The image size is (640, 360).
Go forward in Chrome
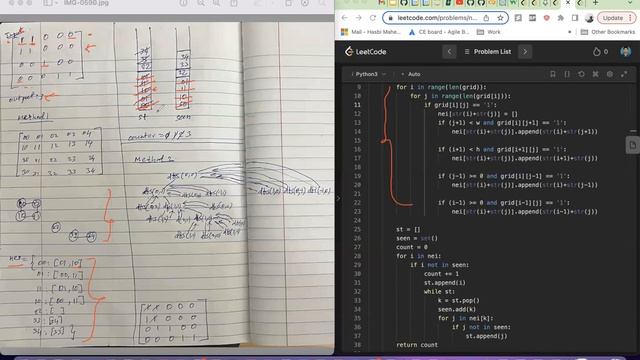[358, 18]
